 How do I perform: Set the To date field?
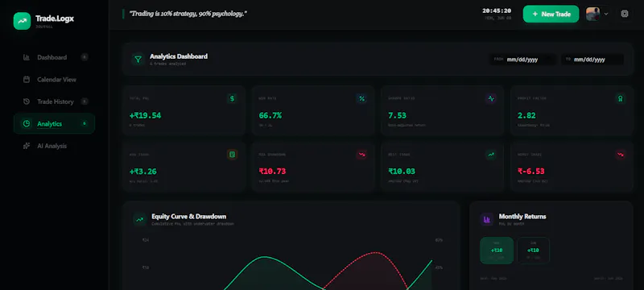[592, 60]
